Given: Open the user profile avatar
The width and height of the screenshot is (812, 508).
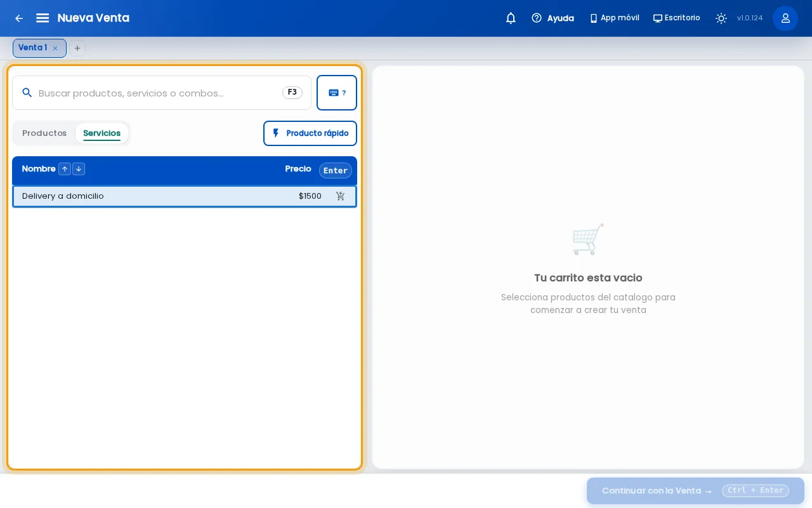Looking at the screenshot, I should 785,18.
